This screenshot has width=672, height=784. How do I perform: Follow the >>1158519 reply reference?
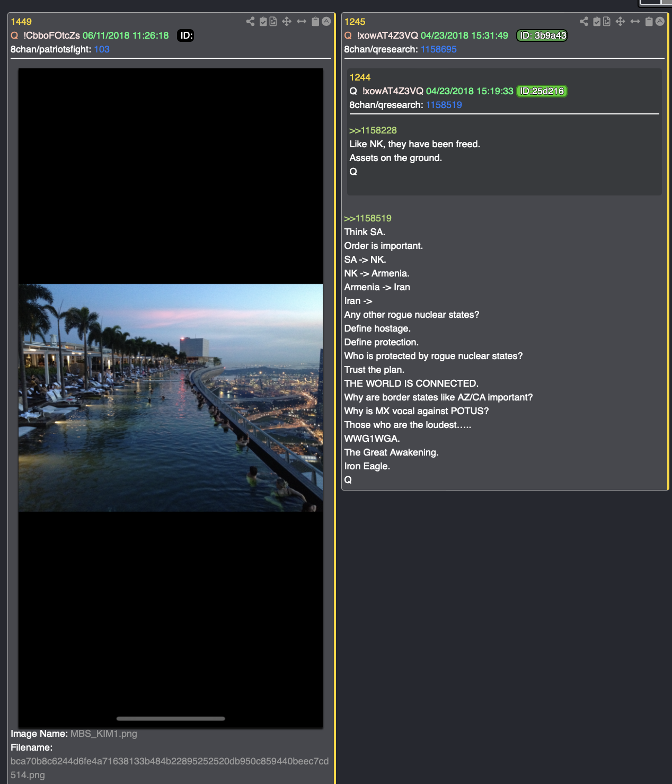pyautogui.click(x=368, y=218)
